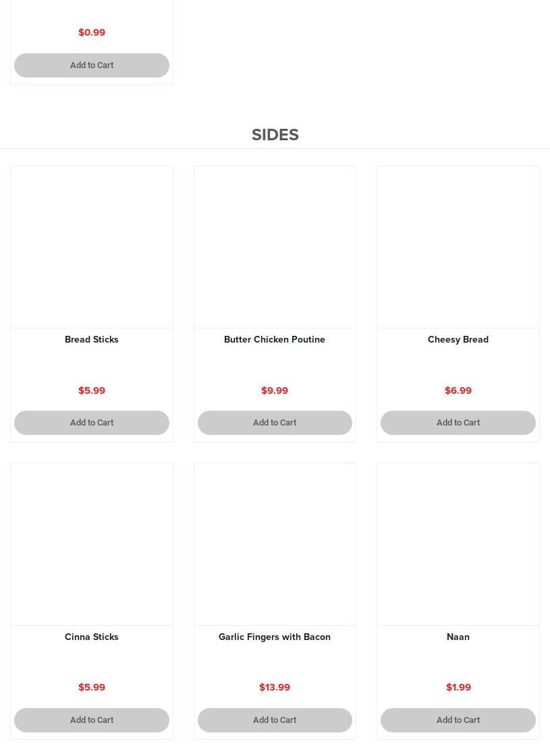Add Naan to cart
This screenshot has height=756, width=550.
coord(458,720)
